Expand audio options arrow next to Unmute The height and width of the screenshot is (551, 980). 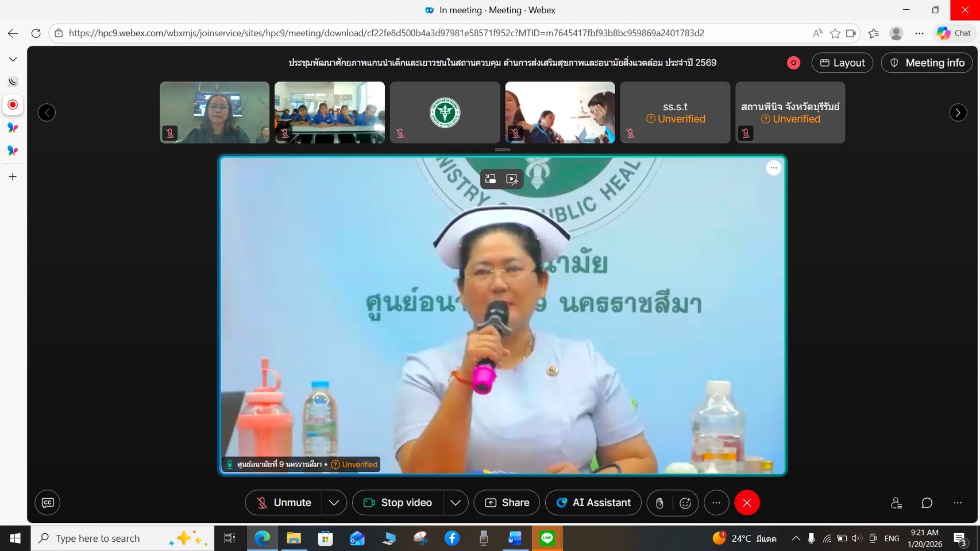coord(334,503)
